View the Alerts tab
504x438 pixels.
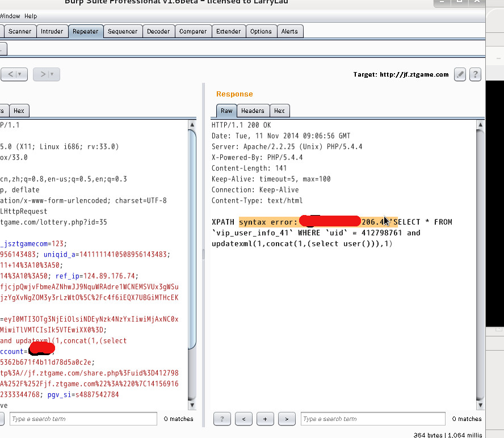(x=289, y=32)
